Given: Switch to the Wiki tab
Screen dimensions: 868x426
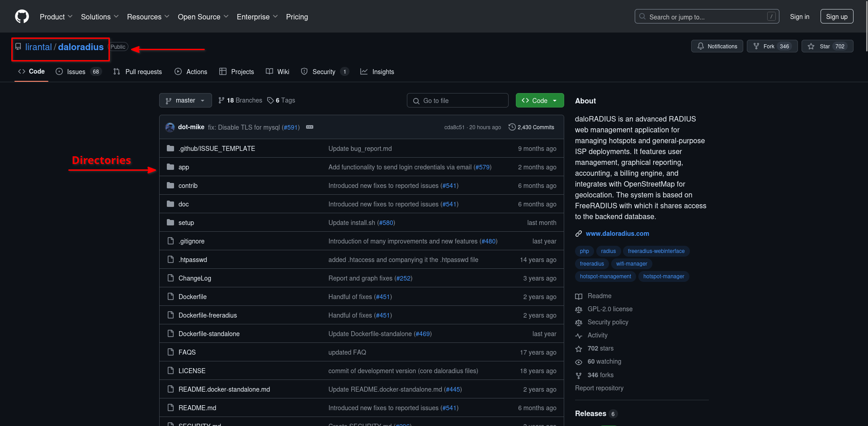Looking at the screenshot, I should [278, 72].
